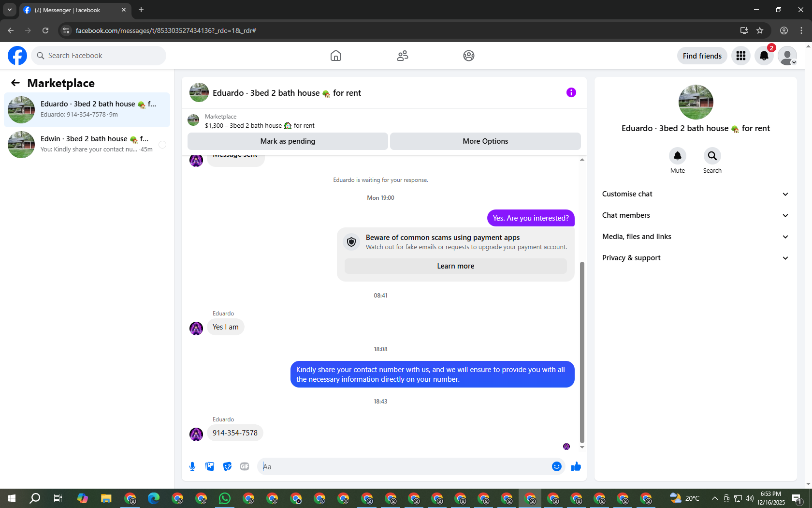View site information icon in address bar

tap(66, 30)
